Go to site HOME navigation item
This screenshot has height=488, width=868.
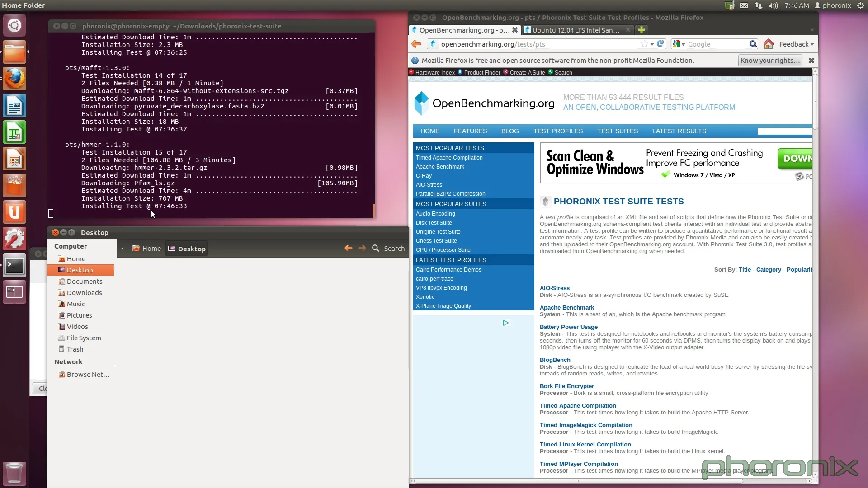pyautogui.click(x=429, y=131)
